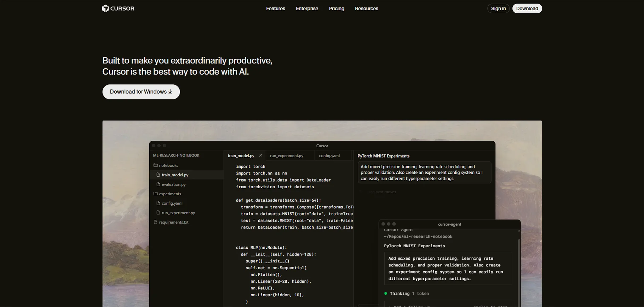Image resolution: width=644 pixels, height=307 pixels.
Task: Click the file icon beside train_model.py
Action: 158,175
